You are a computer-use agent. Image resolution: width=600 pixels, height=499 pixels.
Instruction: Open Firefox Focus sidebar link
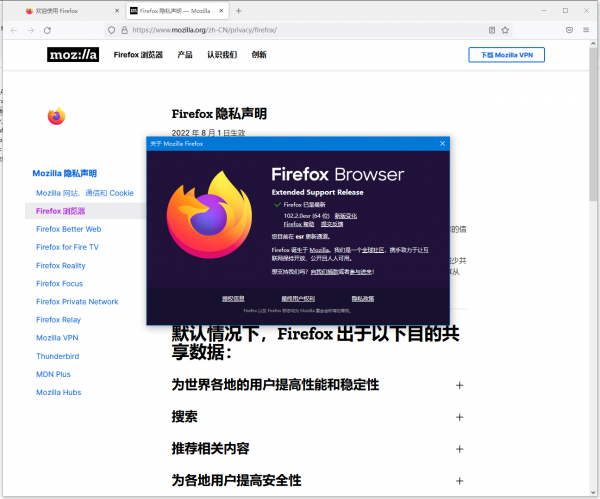pyautogui.click(x=59, y=283)
